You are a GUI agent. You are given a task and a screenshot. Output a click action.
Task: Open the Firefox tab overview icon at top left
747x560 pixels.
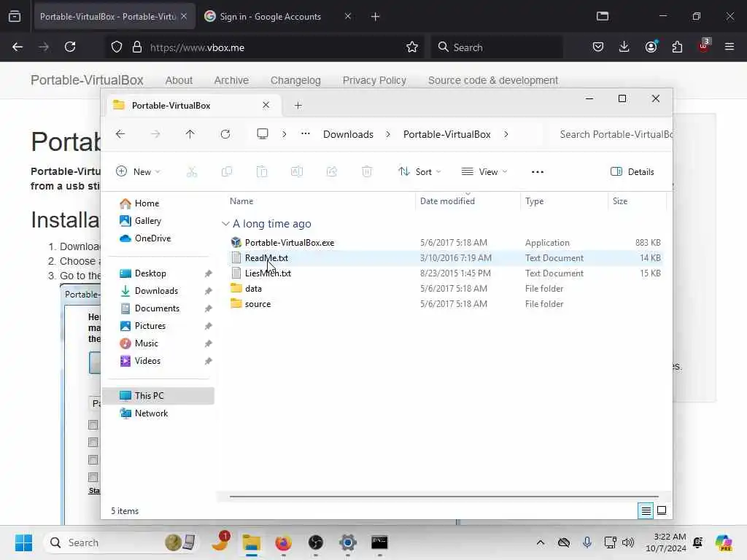click(x=15, y=16)
